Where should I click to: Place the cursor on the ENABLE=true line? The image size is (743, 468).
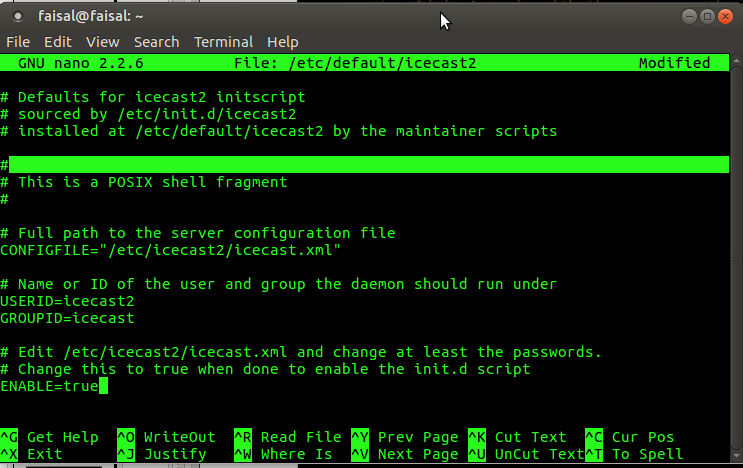tap(50, 386)
